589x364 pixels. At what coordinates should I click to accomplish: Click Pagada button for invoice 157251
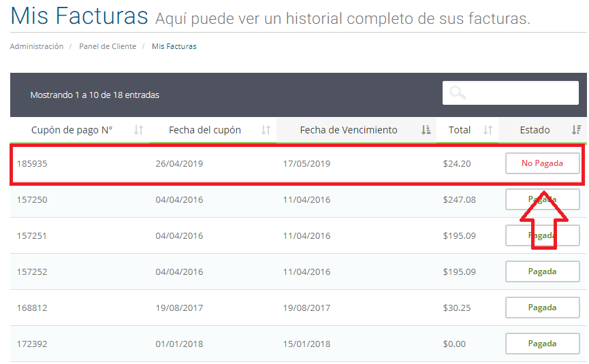(543, 235)
